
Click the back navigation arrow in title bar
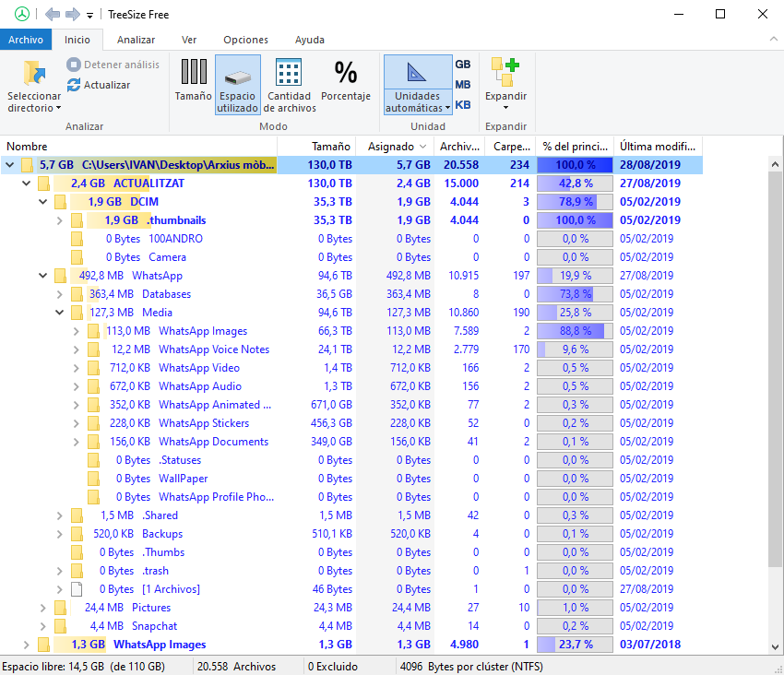point(53,14)
